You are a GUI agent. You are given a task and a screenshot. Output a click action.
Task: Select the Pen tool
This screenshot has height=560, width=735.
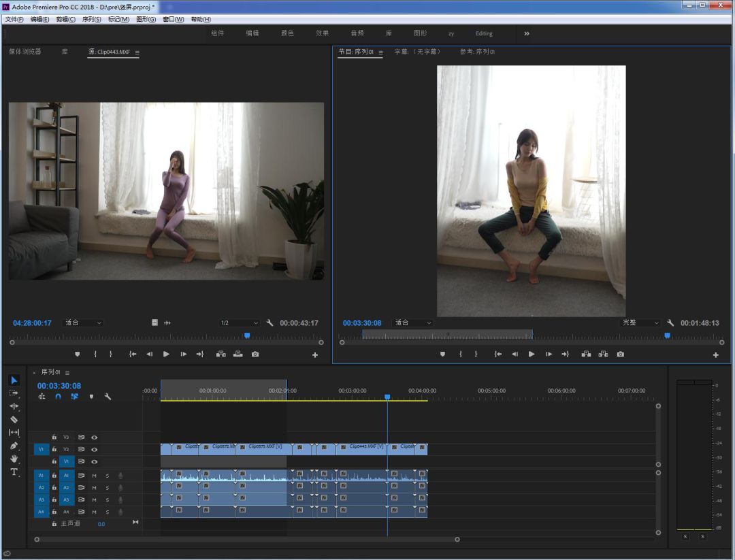pos(14,446)
